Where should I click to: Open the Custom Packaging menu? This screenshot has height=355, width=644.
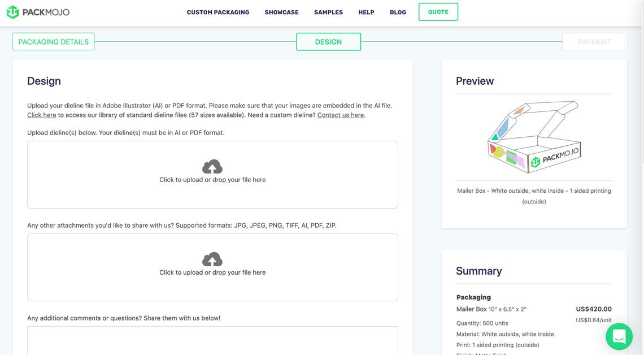pos(218,12)
